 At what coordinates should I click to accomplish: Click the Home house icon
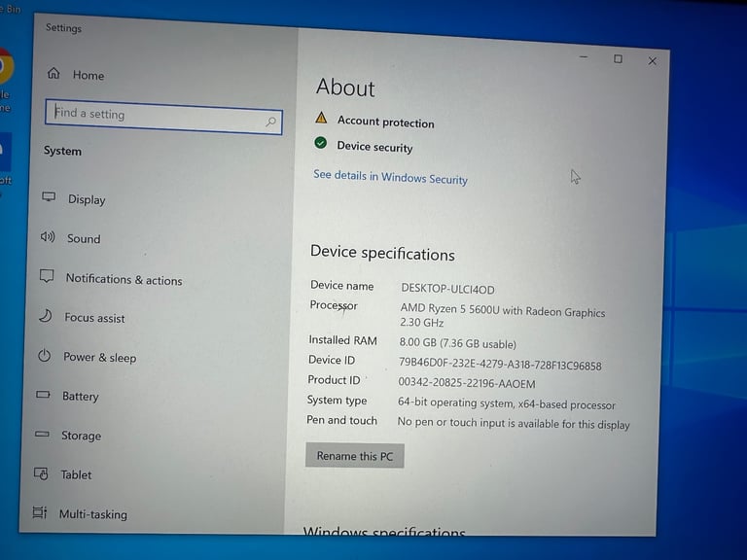(53, 73)
